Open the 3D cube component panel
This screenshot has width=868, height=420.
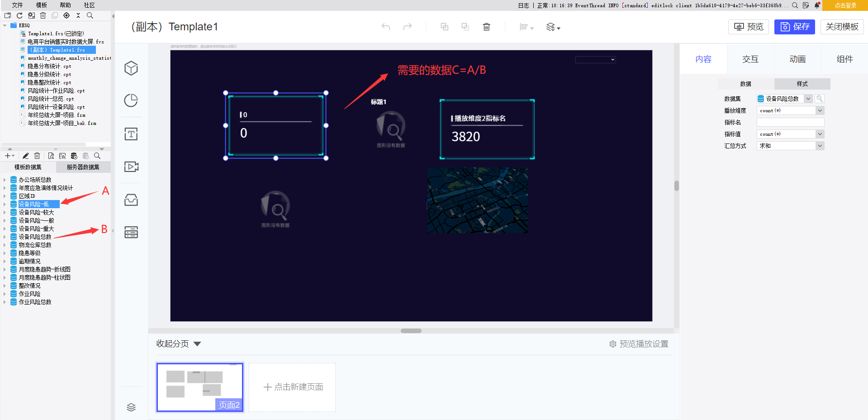pos(131,68)
